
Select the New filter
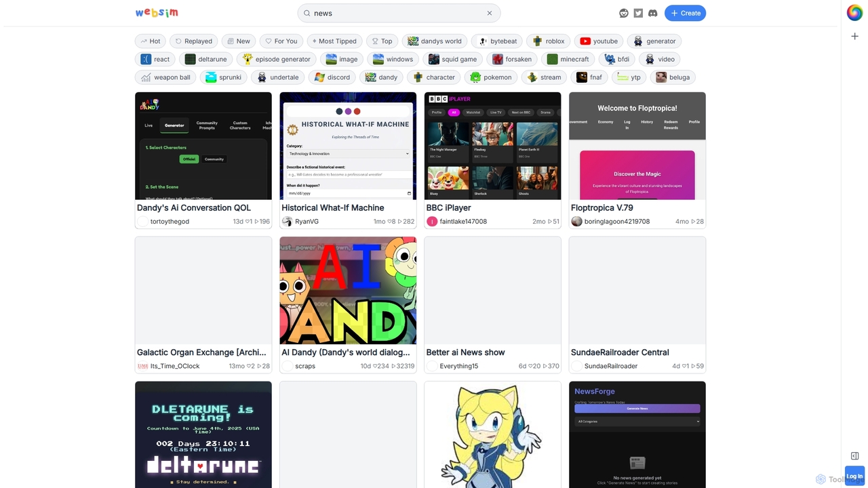(239, 41)
